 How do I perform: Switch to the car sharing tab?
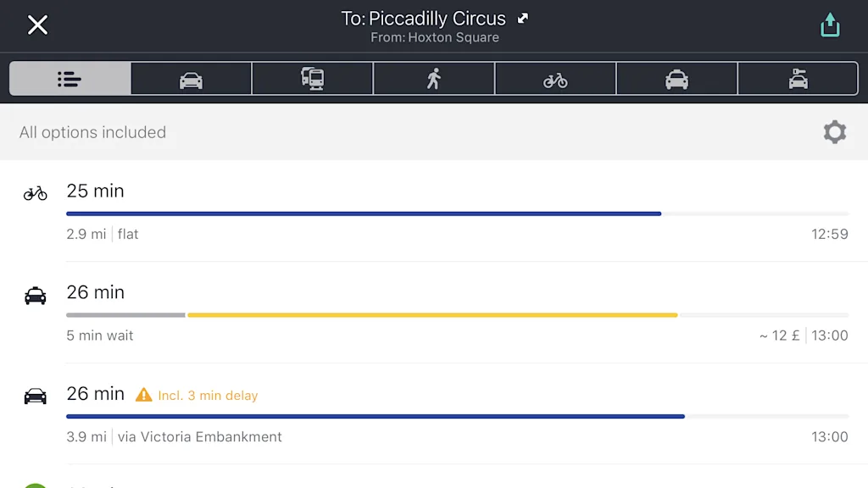(798, 79)
